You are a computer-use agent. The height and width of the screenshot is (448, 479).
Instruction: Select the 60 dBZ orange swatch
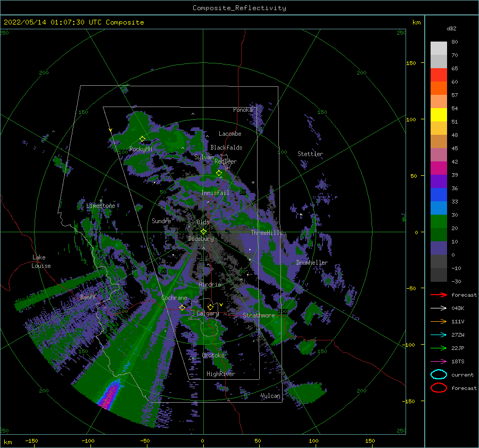[x=439, y=88]
